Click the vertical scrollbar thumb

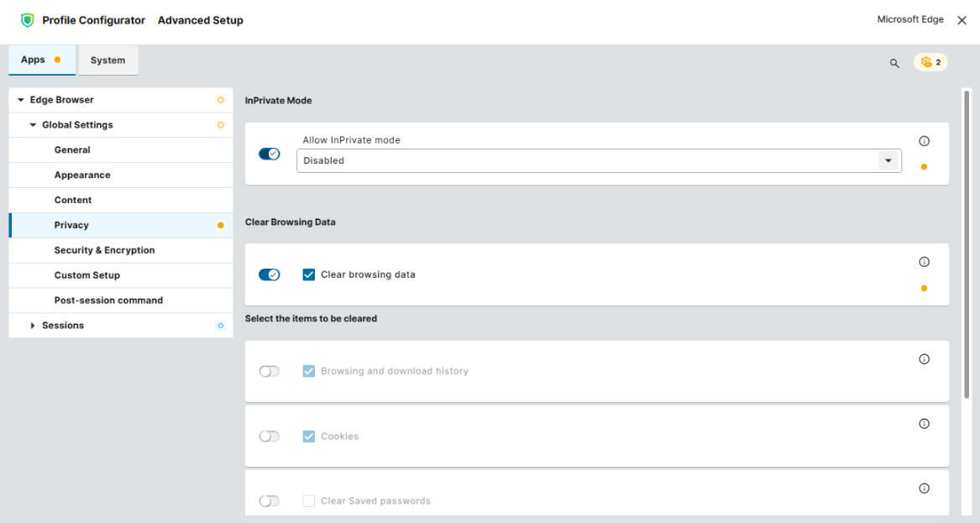(x=967, y=243)
